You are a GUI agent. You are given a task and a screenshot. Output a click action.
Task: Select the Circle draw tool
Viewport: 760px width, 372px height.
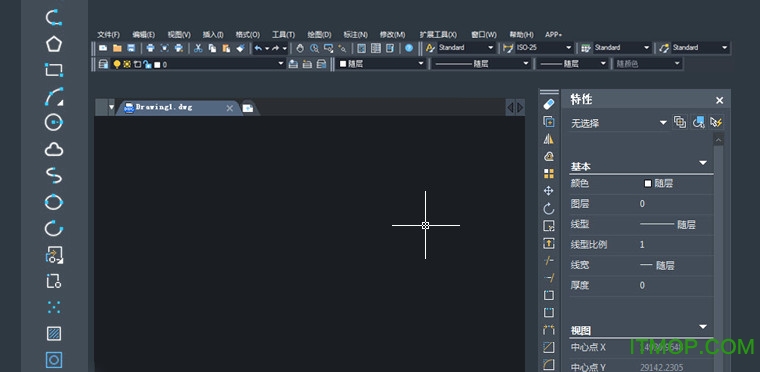click(x=54, y=123)
